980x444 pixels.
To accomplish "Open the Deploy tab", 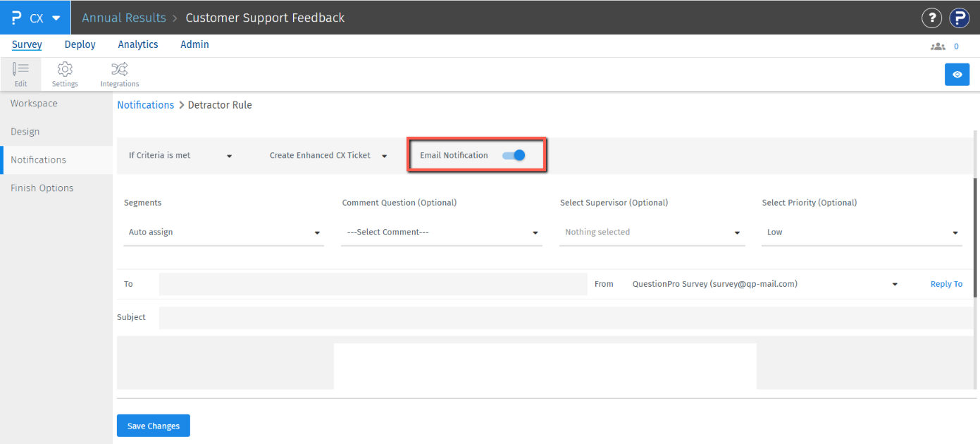I will pyautogui.click(x=80, y=44).
